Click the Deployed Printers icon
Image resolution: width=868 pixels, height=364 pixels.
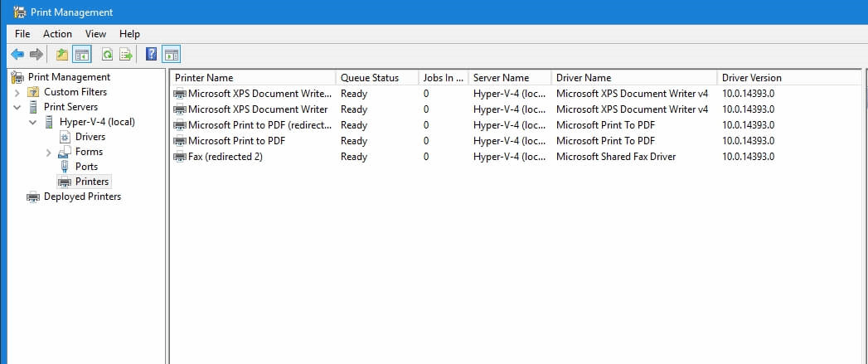[33, 197]
